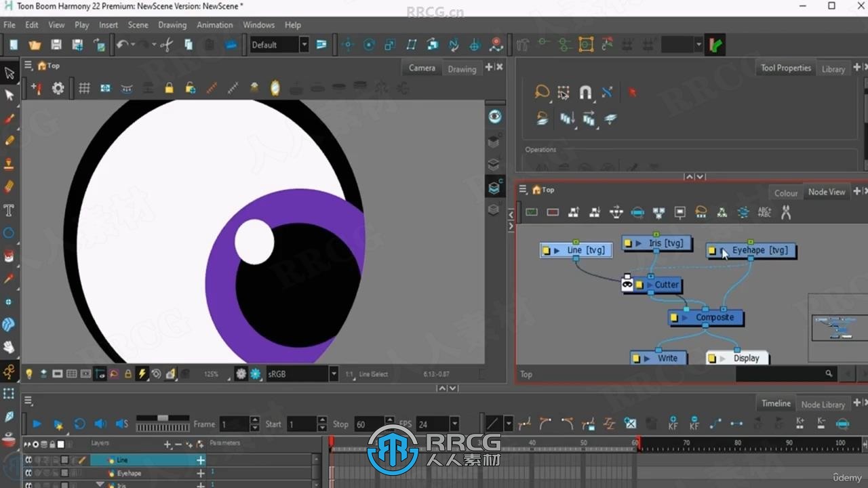The height and width of the screenshot is (488, 868).
Task: Toggle the yellow enable square on Line node
Action: coord(547,250)
